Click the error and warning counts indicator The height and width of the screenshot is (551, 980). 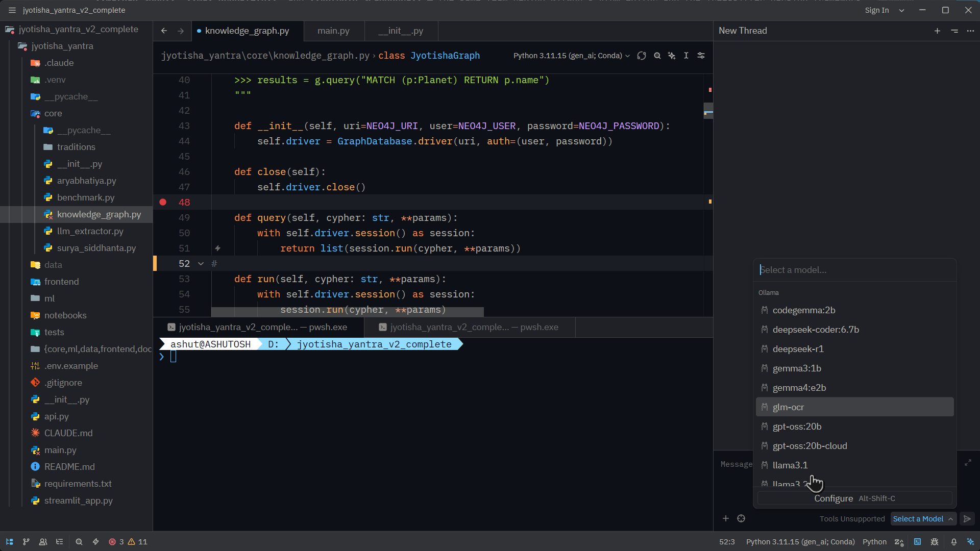click(128, 542)
